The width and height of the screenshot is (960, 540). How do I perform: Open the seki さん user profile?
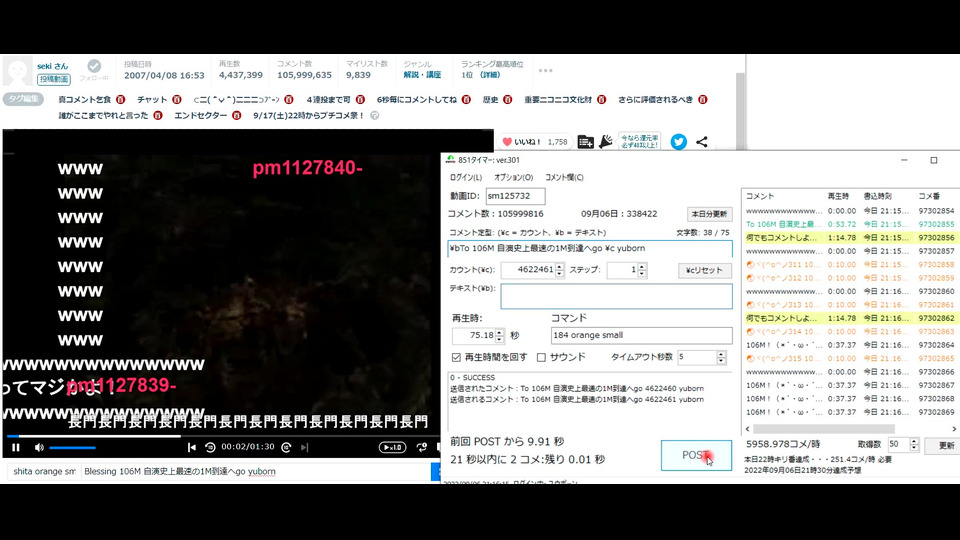[53, 66]
